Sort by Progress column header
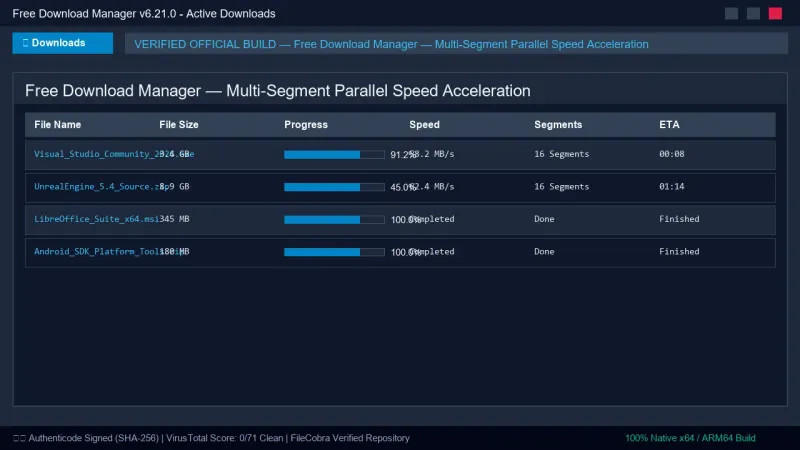Viewport: 800px width, 450px height. tap(306, 124)
